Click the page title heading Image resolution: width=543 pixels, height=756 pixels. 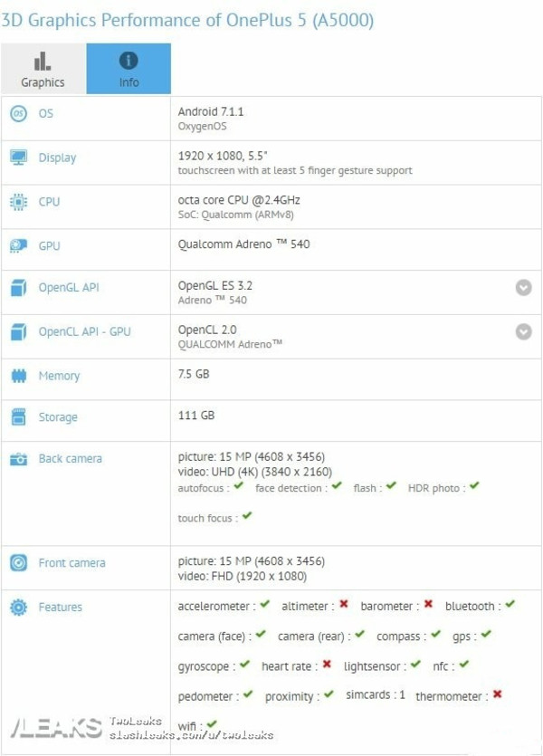[187, 19]
